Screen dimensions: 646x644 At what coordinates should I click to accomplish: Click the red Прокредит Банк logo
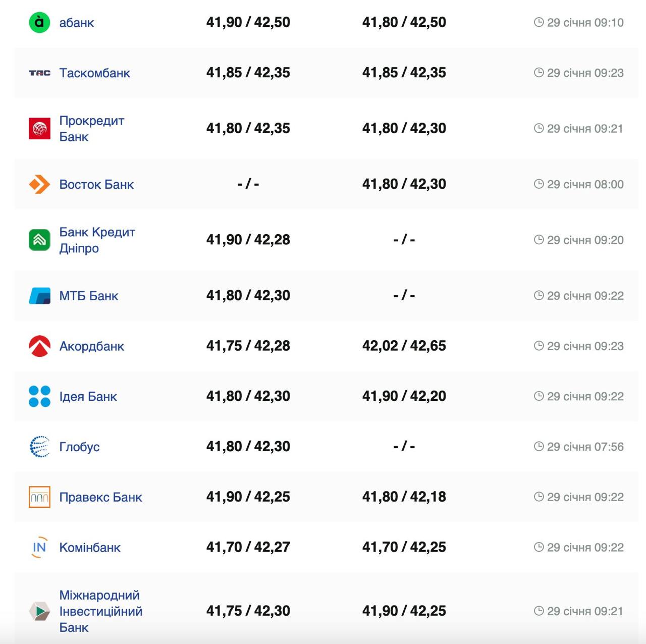[x=39, y=129]
